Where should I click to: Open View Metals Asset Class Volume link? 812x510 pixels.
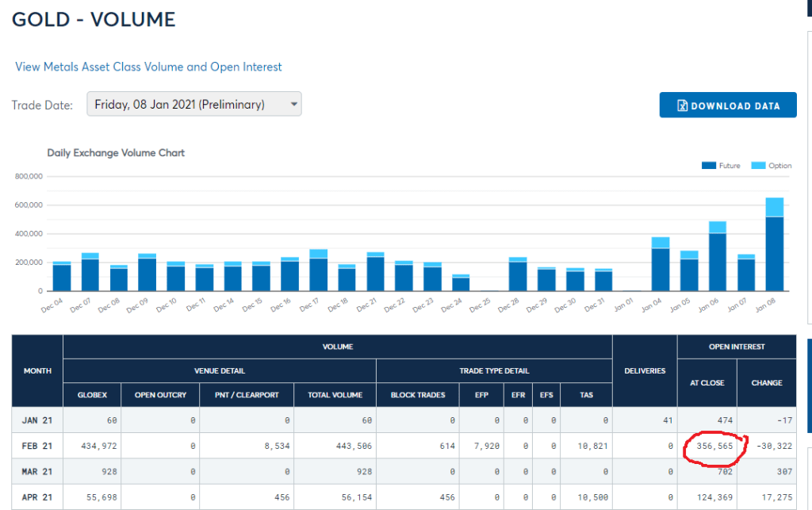pyautogui.click(x=148, y=67)
